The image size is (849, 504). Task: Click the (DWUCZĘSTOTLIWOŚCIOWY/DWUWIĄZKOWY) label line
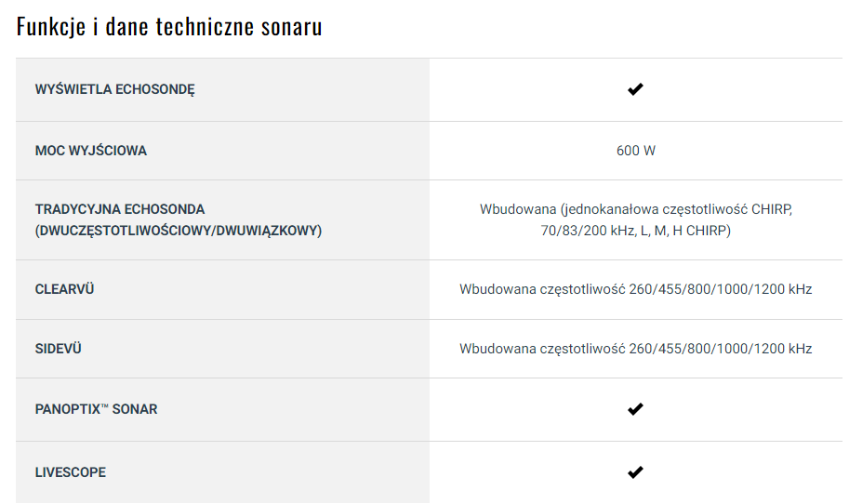(x=179, y=231)
